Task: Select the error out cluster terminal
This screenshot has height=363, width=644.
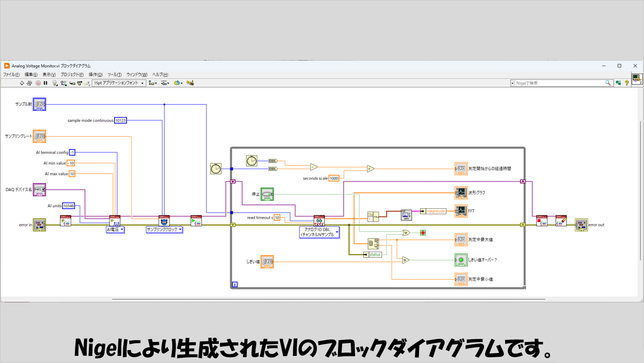Action: [581, 225]
